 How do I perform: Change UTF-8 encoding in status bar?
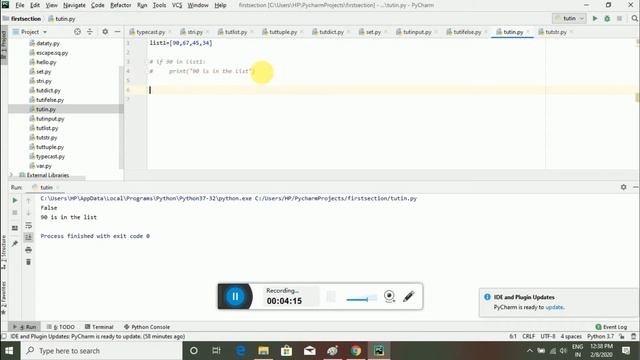[548, 336]
